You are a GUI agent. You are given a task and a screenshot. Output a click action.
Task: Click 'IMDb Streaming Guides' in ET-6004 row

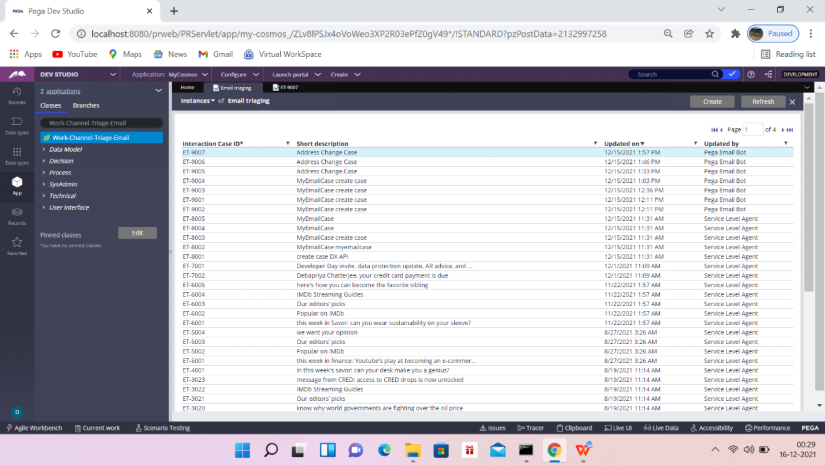click(x=329, y=295)
